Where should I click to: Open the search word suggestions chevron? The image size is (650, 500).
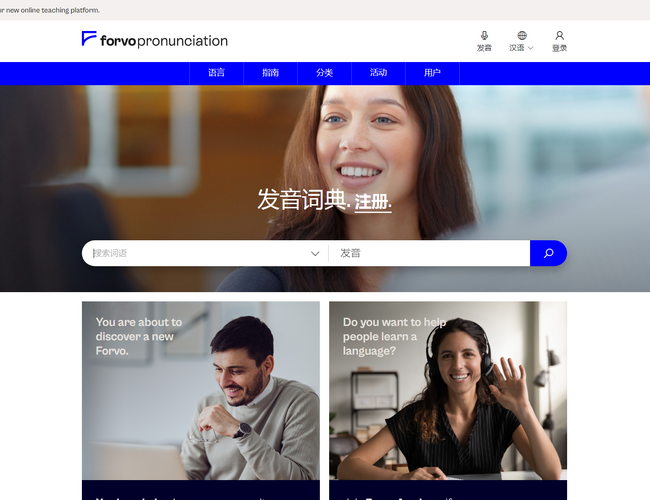point(315,253)
